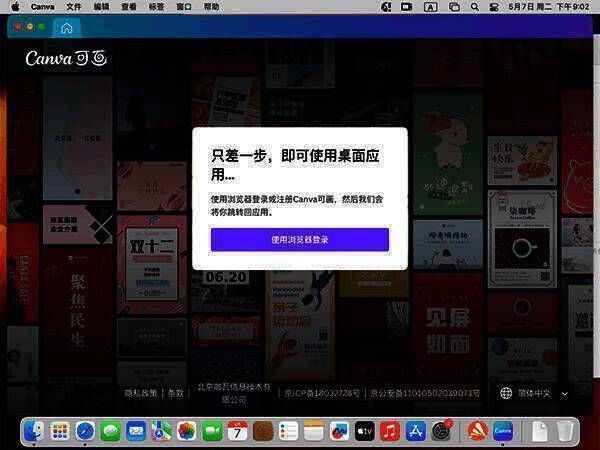The image size is (600, 450).
Task: Open Music from the Dock
Action: point(390,431)
